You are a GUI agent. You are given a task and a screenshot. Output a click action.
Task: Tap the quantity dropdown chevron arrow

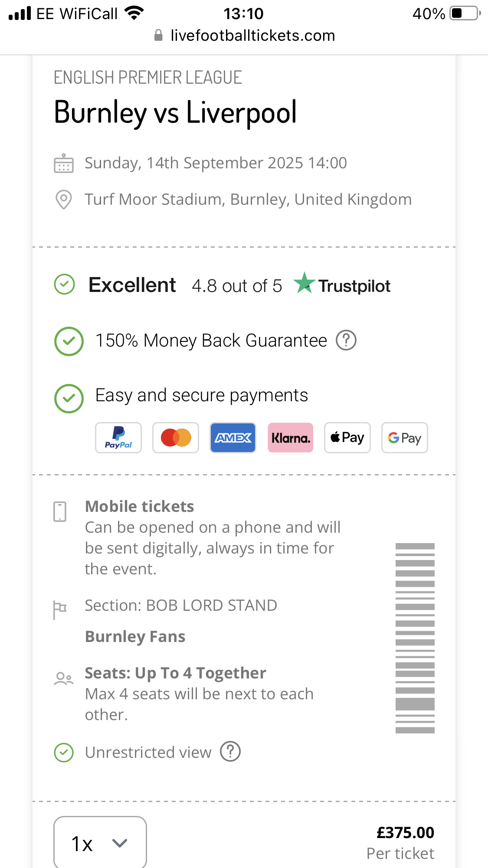tap(119, 843)
